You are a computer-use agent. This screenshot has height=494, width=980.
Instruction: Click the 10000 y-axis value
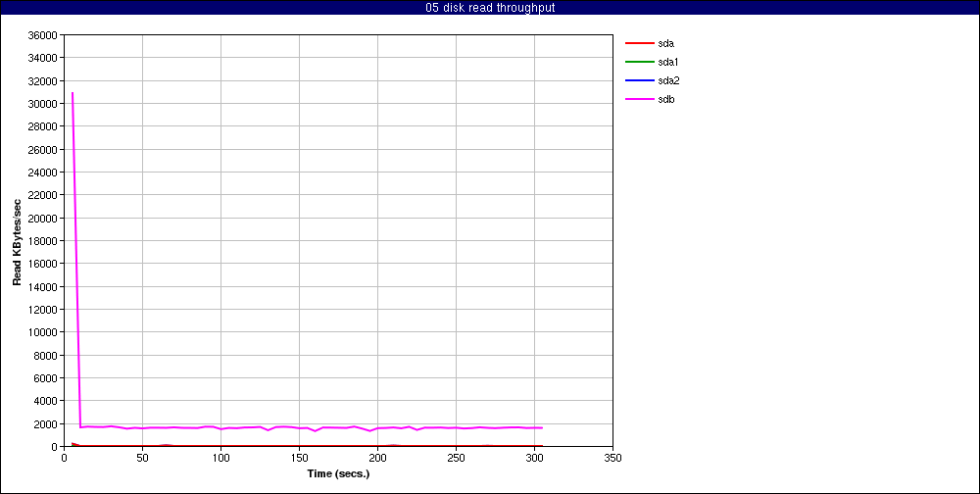43,332
